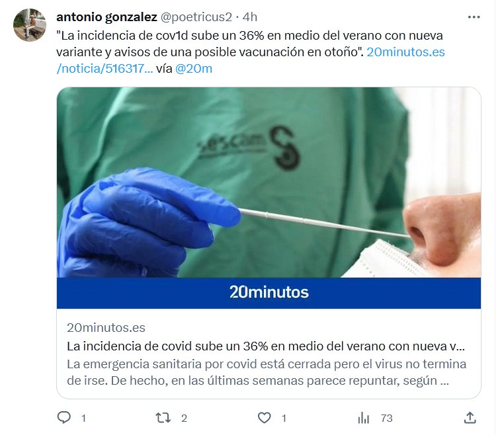Image resolution: width=504 pixels, height=435 pixels.
Task: Click the card description about emergencia sanitaria
Action: click(x=267, y=372)
